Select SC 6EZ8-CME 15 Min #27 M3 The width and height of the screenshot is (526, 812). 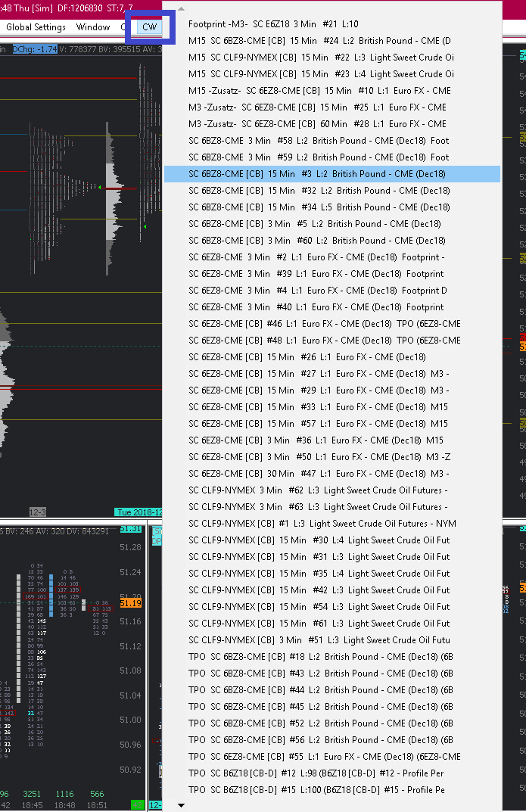[332, 373]
